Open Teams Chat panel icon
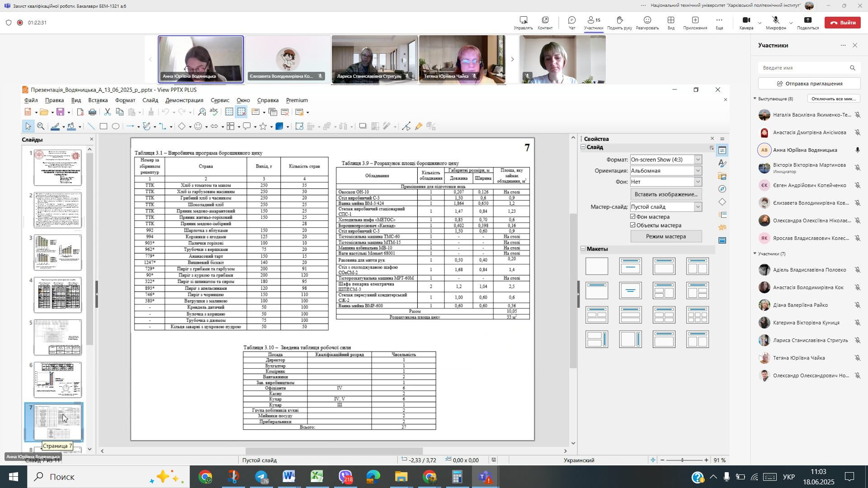 click(x=572, y=22)
